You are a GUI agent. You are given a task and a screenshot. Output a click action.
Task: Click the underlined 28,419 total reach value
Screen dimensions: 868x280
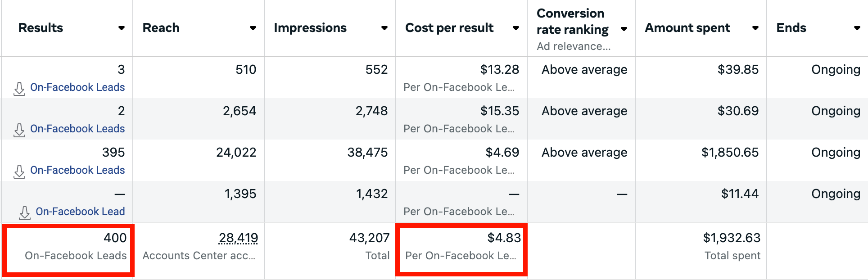coord(238,238)
